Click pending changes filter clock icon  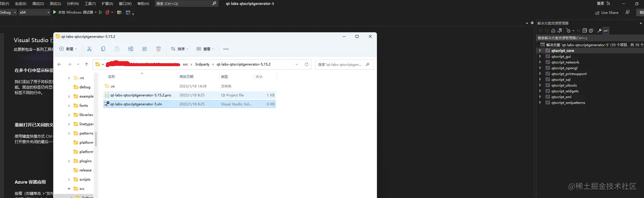click(x=569, y=31)
